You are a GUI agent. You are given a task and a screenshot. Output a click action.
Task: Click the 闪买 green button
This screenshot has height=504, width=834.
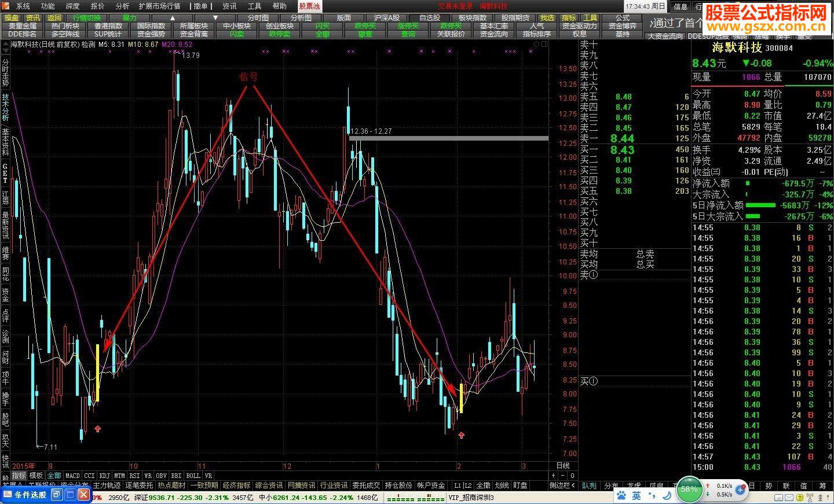[323, 26]
